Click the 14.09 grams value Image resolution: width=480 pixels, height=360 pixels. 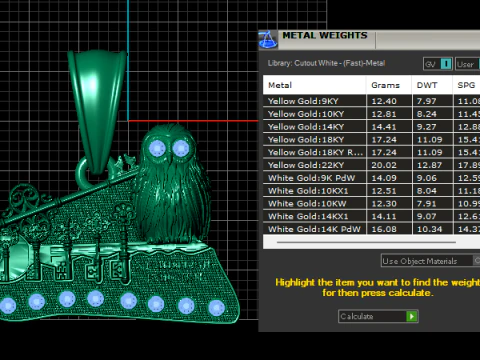click(x=384, y=178)
